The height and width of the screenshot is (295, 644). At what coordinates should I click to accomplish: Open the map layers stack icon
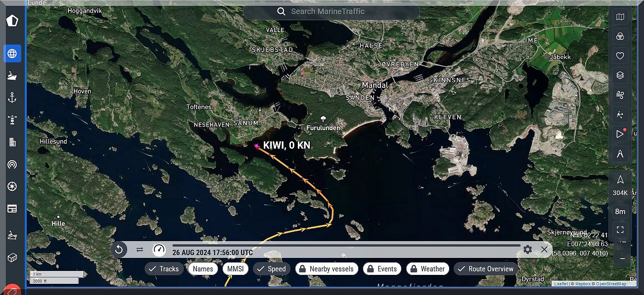click(x=620, y=75)
